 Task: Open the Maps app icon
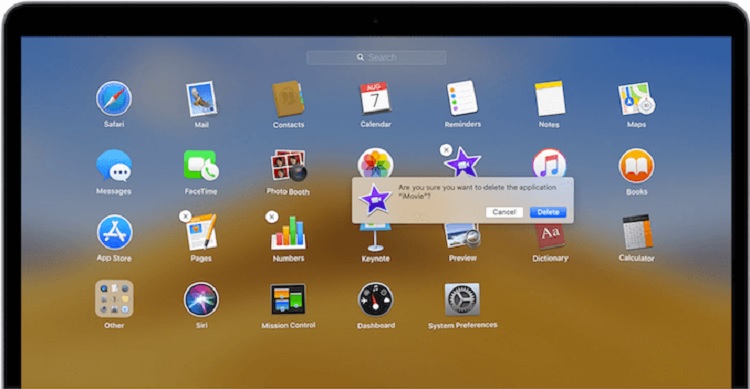tap(636, 99)
